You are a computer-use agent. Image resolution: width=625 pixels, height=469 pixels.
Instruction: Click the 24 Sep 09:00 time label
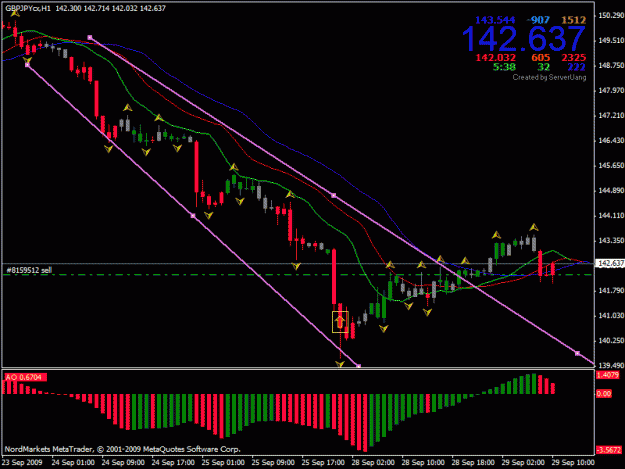click(123, 463)
